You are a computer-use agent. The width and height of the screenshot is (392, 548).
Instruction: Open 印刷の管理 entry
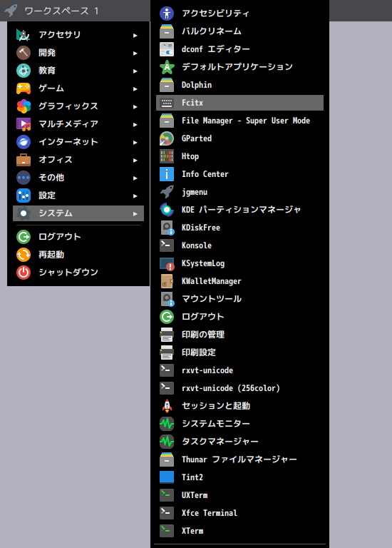click(x=239, y=335)
